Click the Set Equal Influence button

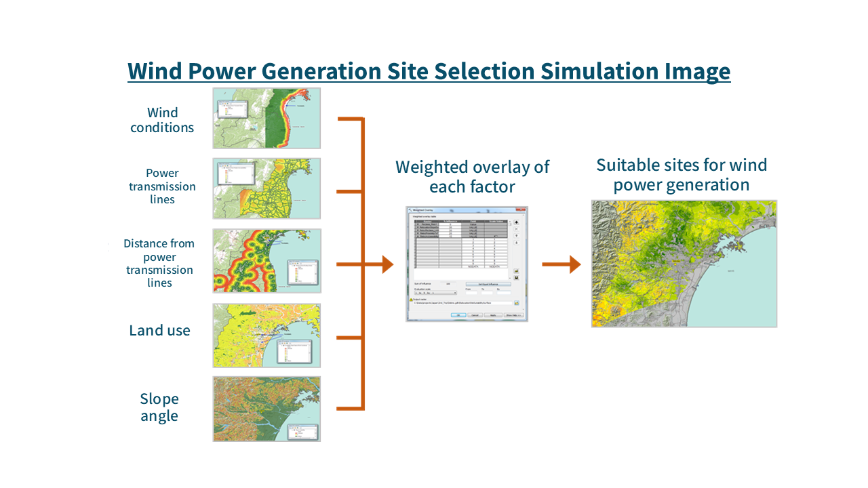coord(488,284)
